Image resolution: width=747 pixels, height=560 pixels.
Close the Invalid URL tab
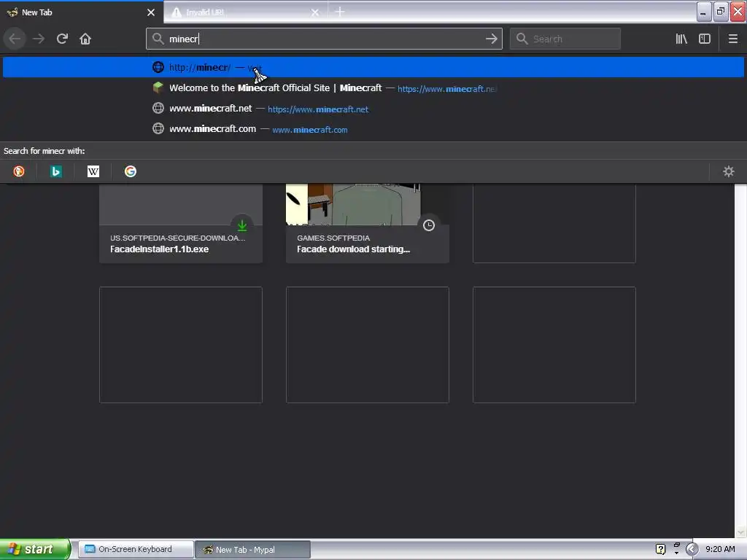315,12
